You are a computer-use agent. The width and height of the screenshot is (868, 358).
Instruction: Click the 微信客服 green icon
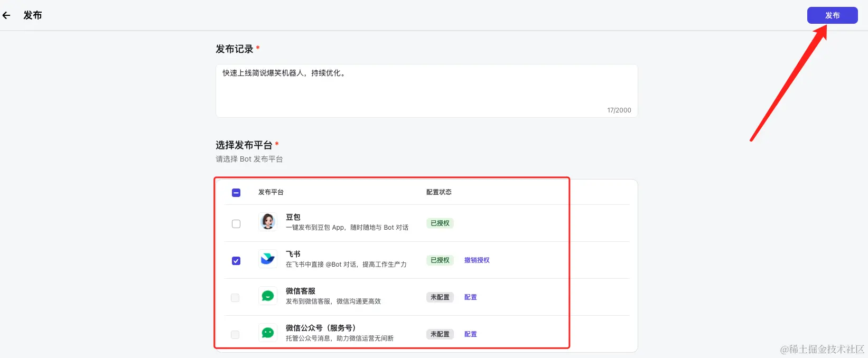tap(268, 296)
